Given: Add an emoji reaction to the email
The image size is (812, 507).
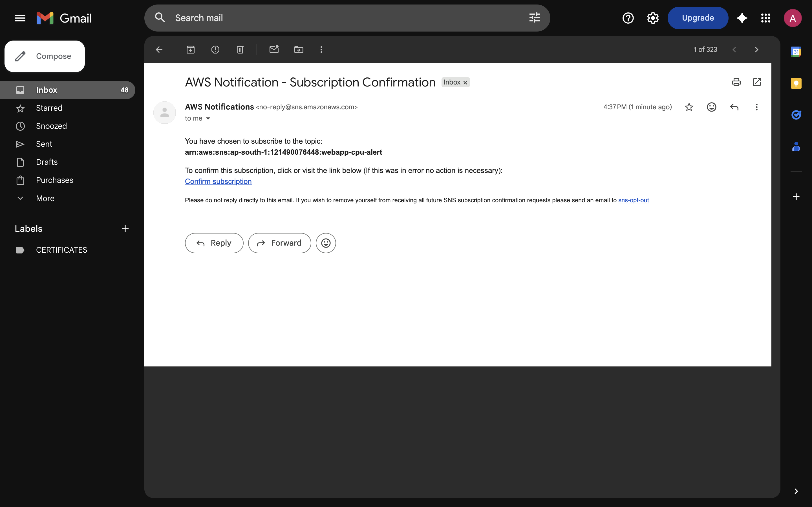Looking at the screenshot, I should pyautogui.click(x=711, y=107).
